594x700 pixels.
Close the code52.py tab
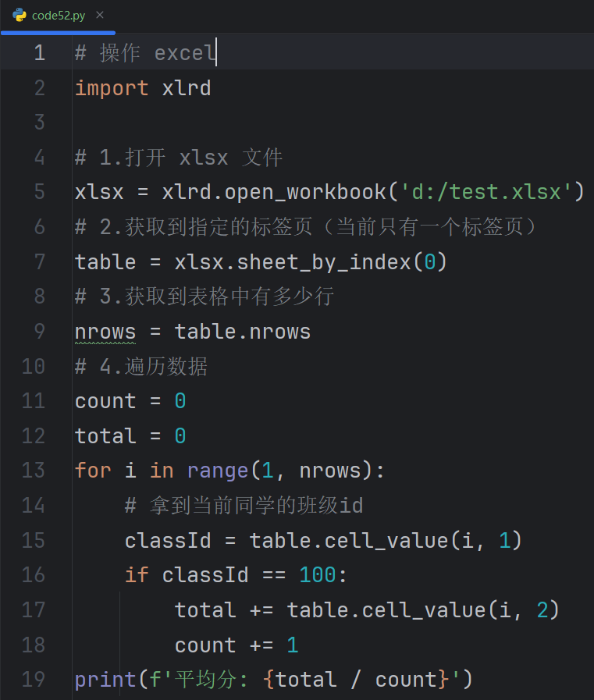(x=99, y=15)
